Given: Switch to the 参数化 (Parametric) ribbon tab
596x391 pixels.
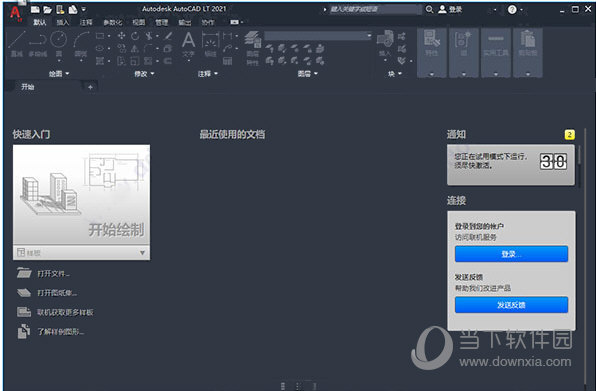Looking at the screenshot, I should click(x=113, y=22).
